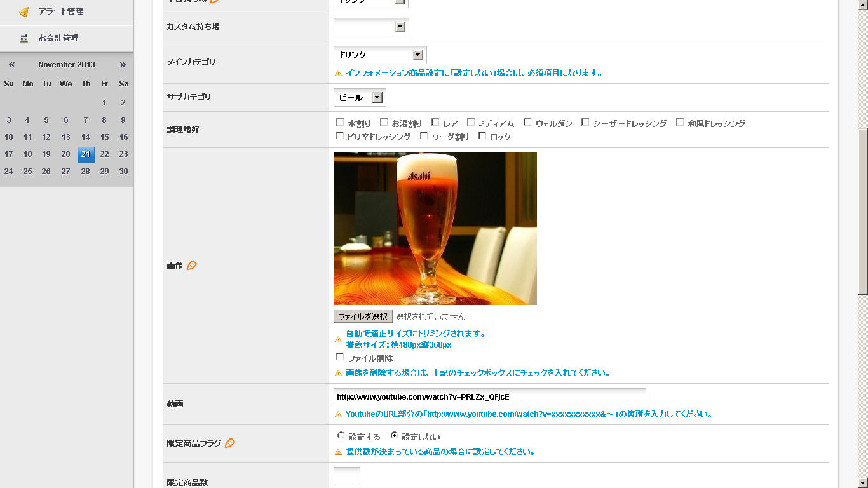Click the warning icon by Youtube URL note
The image size is (868, 488).
coord(338,414)
